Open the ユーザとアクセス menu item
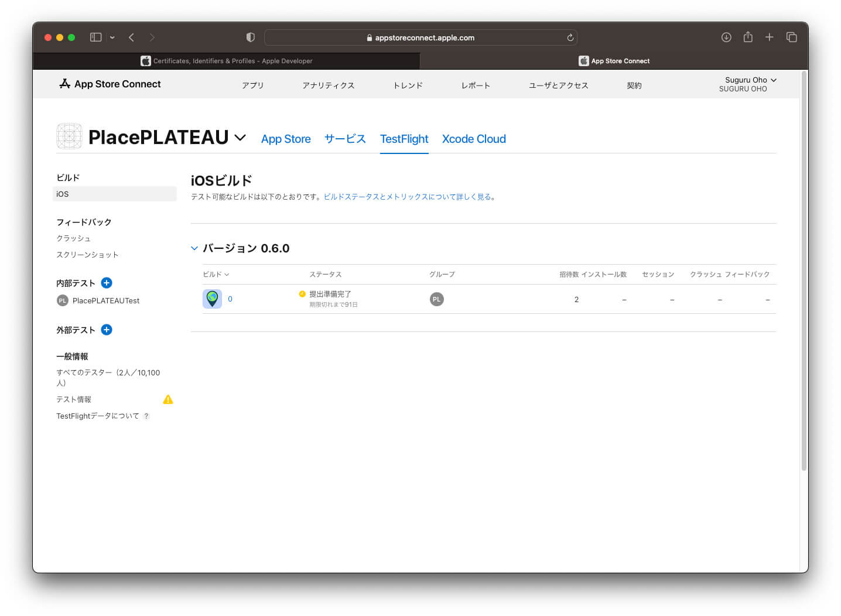 (x=559, y=85)
